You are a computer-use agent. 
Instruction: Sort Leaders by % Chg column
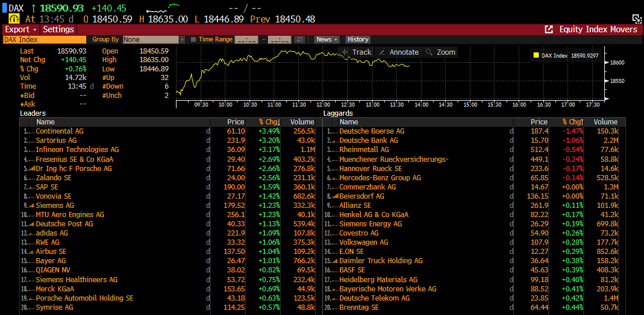click(x=269, y=122)
